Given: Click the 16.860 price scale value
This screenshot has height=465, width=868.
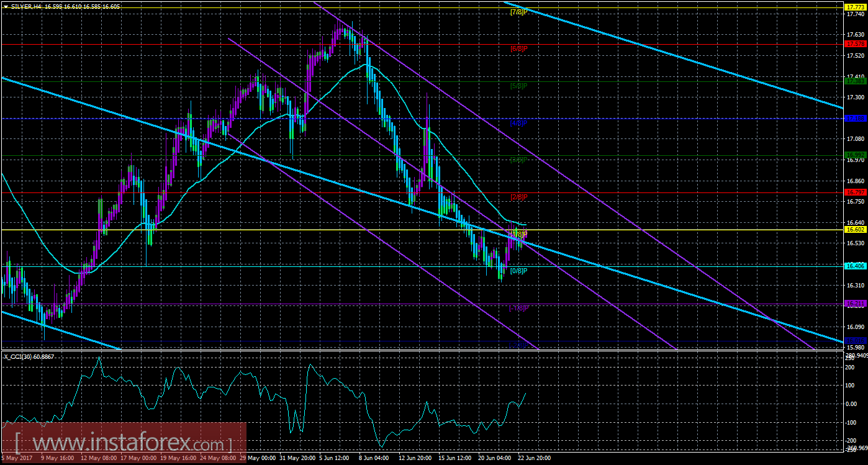Looking at the screenshot, I should point(856,181).
